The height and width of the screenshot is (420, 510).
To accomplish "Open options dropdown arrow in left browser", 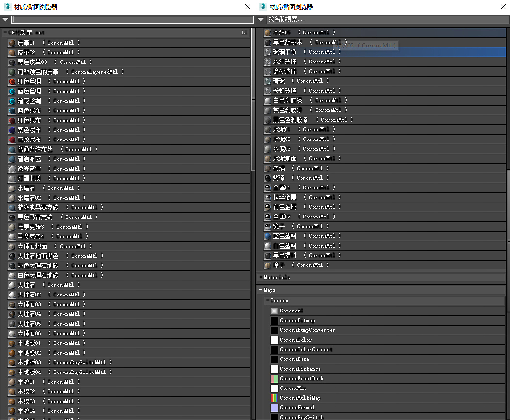I will (x=5, y=20).
